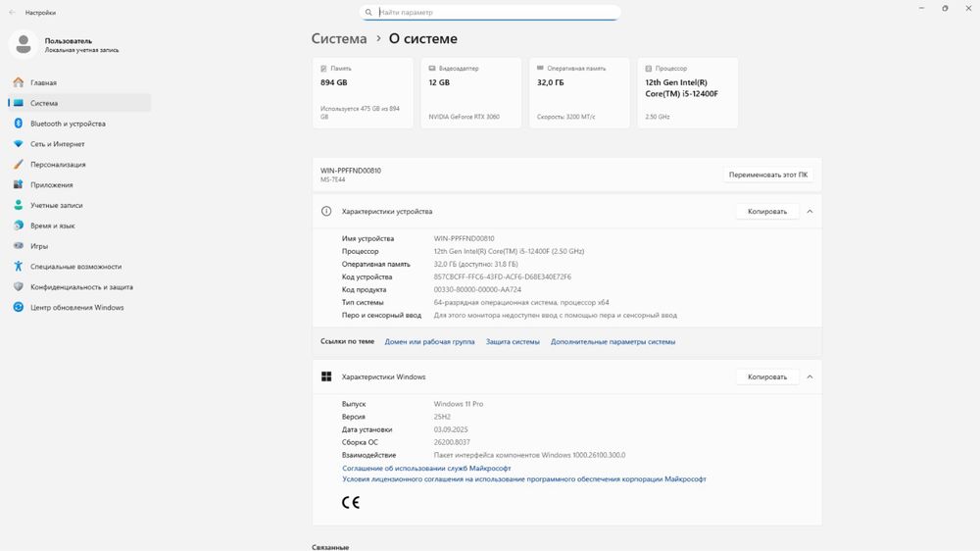The height and width of the screenshot is (551, 980).
Task: Click the back arrow in the title bar
Action: click(x=12, y=13)
